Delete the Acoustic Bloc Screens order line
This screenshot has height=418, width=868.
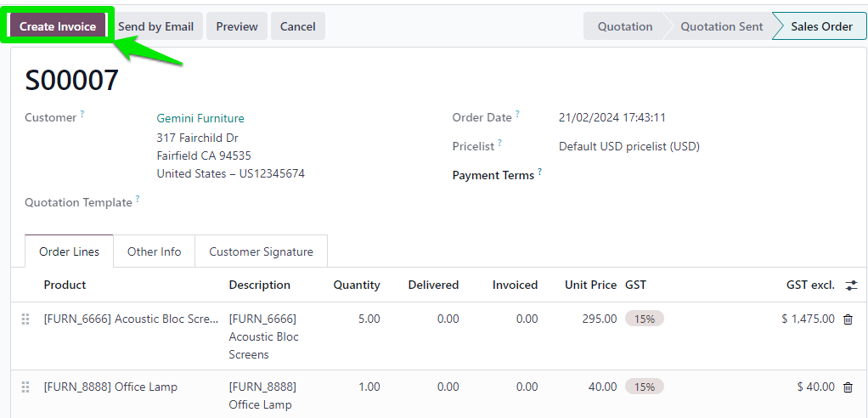[x=848, y=319]
